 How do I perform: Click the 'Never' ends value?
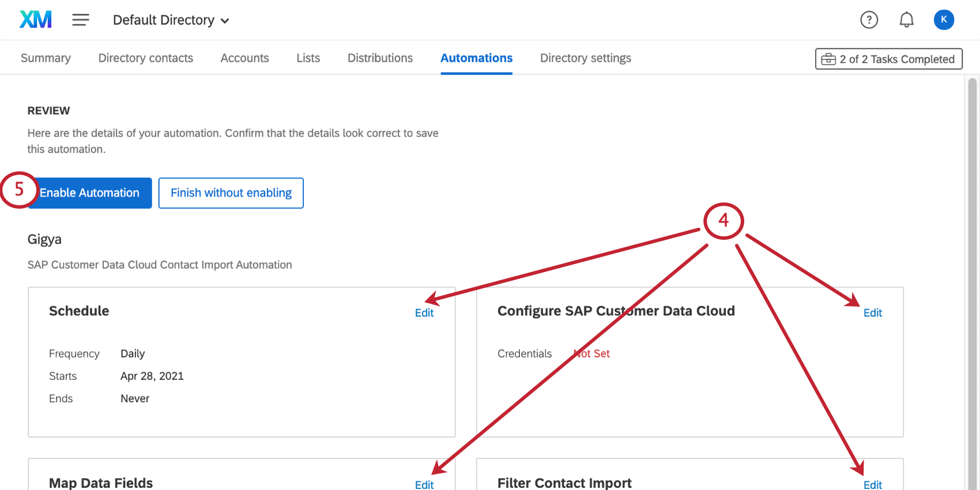(135, 398)
